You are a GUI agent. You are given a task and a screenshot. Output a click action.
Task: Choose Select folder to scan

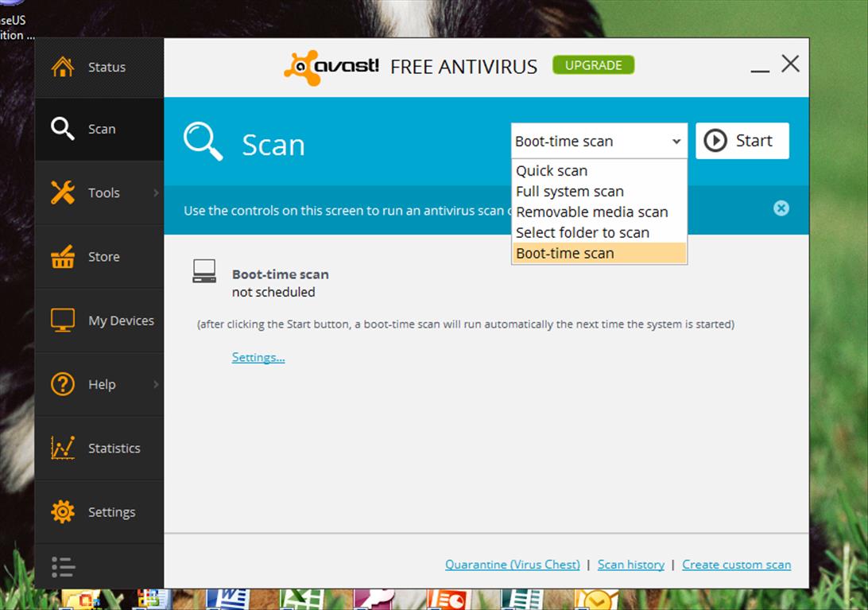pyautogui.click(x=599, y=232)
